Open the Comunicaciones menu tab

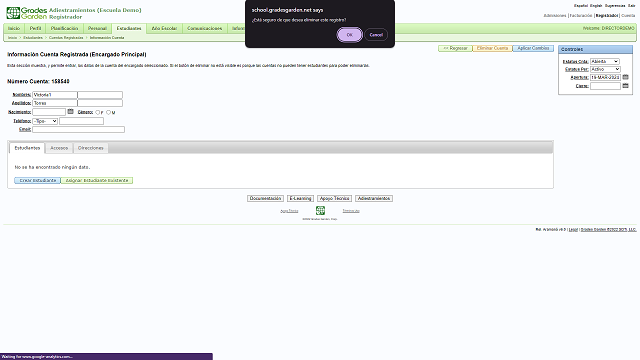point(204,29)
